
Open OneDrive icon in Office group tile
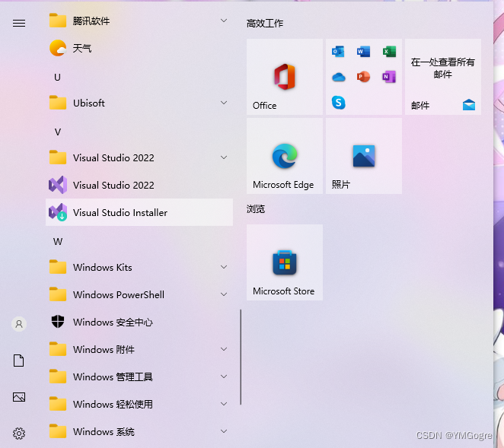point(339,77)
